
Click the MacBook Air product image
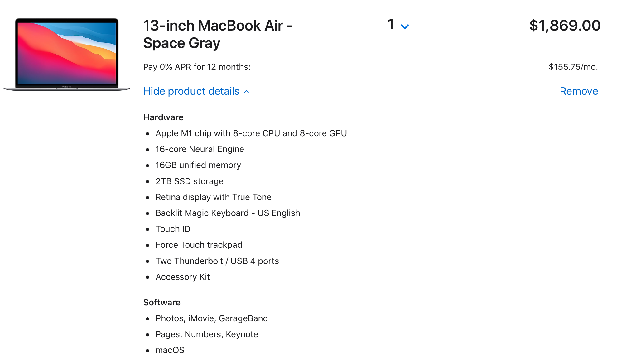pyautogui.click(x=67, y=55)
